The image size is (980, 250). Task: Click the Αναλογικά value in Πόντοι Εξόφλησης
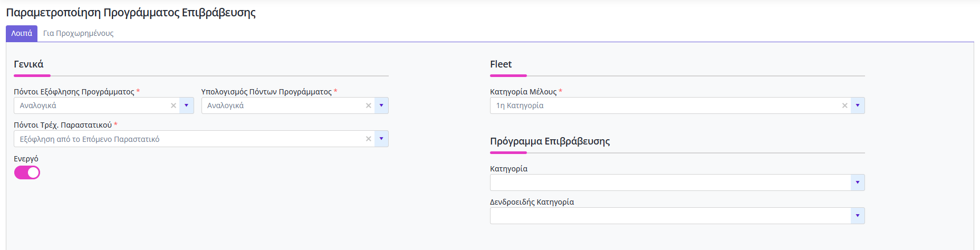pos(38,105)
